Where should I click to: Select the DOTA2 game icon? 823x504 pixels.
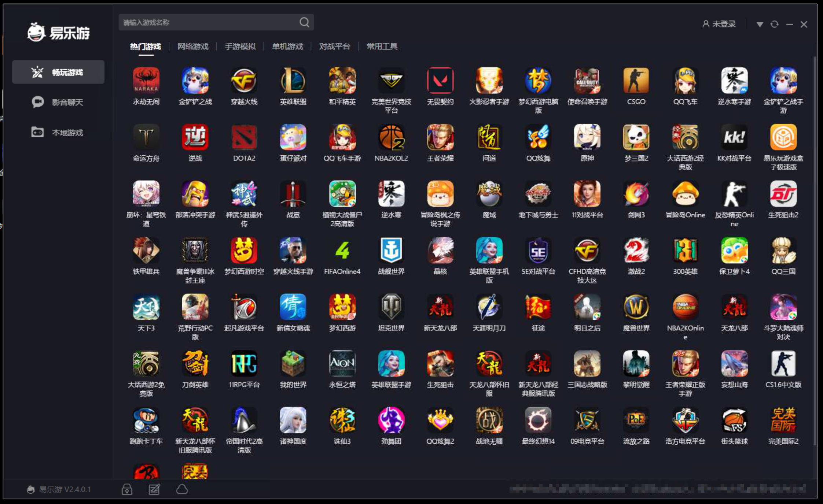coord(244,137)
